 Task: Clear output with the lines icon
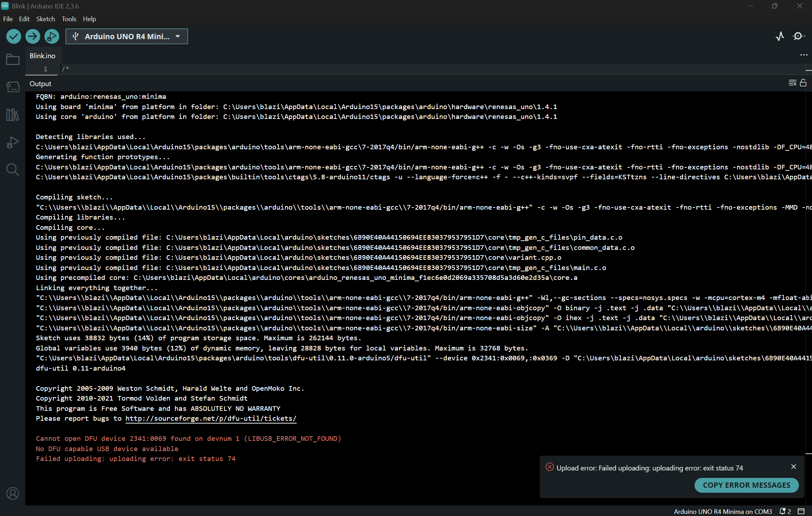pyautogui.click(x=792, y=83)
